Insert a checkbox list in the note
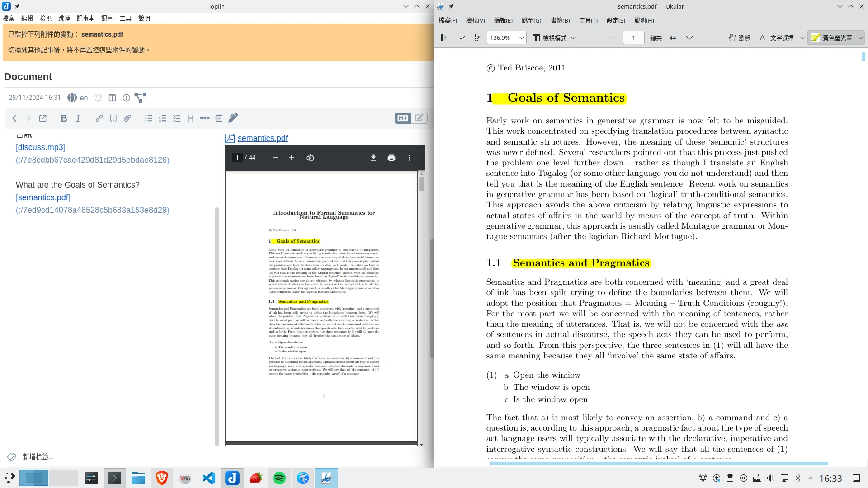868x488 pixels. tap(177, 118)
